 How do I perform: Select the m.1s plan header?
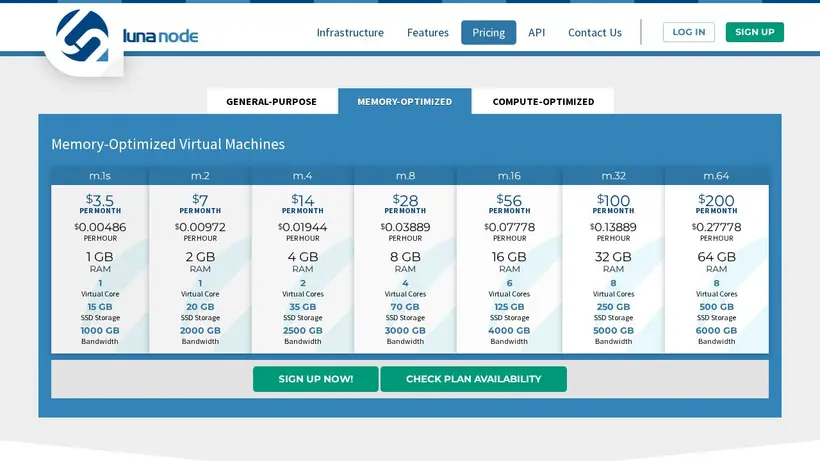click(x=100, y=176)
